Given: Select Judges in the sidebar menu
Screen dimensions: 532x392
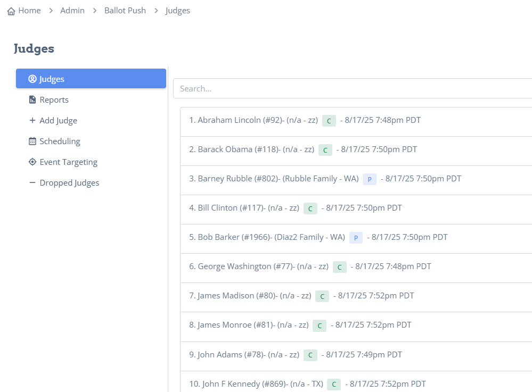Looking at the screenshot, I should point(91,79).
